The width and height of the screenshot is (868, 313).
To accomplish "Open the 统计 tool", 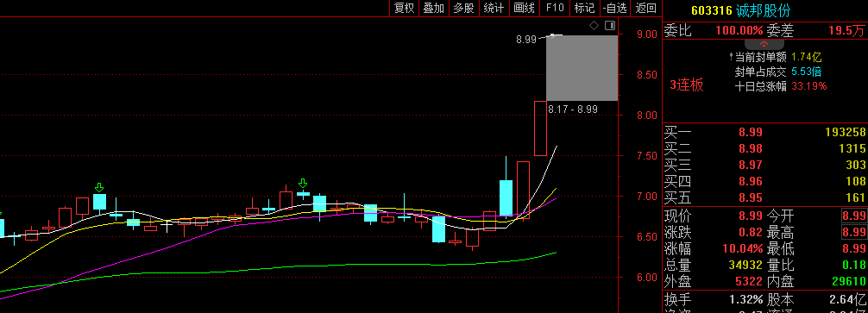I will click(494, 8).
